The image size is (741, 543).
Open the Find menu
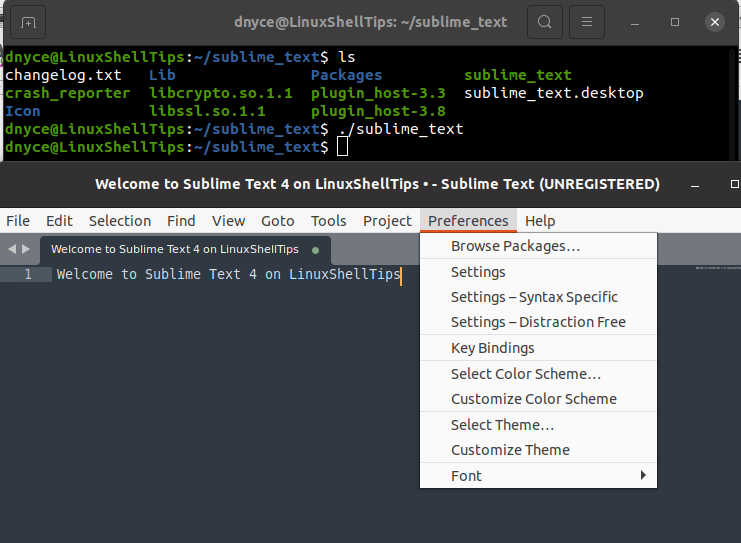pyautogui.click(x=181, y=221)
